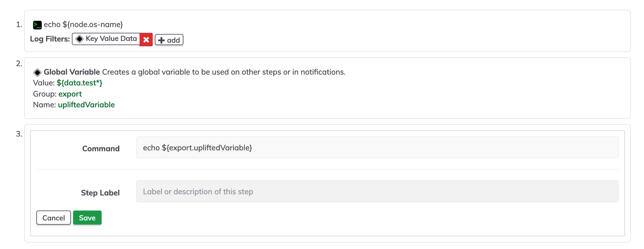Cancel editing step 3
The height and width of the screenshot is (249, 644).
point(54,217)
